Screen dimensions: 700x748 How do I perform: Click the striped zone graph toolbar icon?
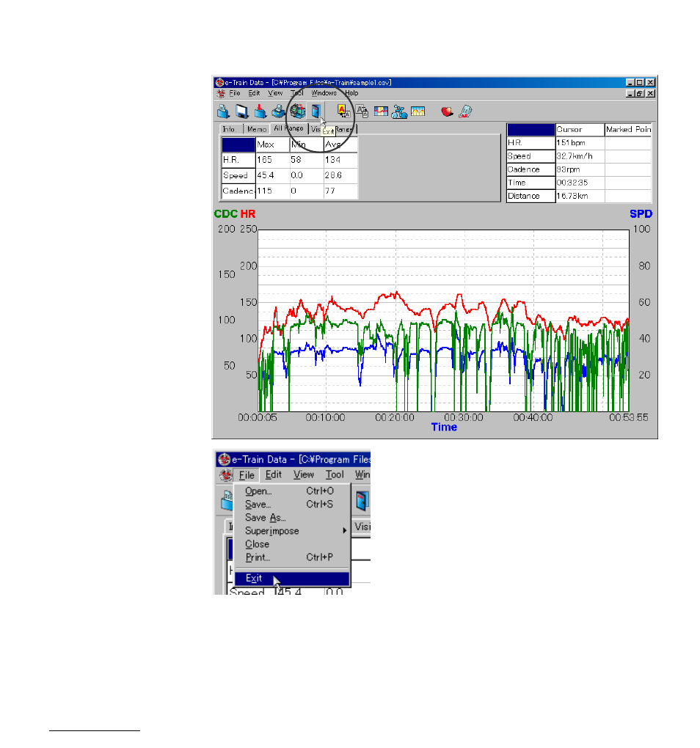pos(381,111)
